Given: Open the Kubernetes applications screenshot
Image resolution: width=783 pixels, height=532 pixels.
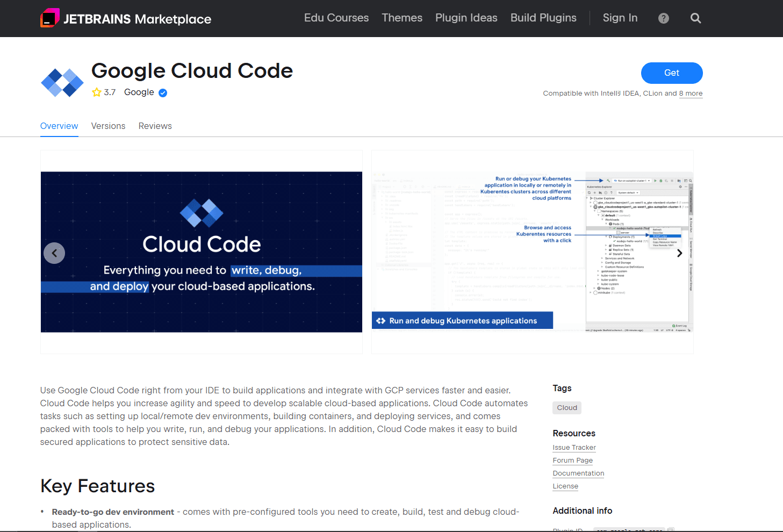Looking at the screenshot, I should pyautogui.click(x=533, y=252).
